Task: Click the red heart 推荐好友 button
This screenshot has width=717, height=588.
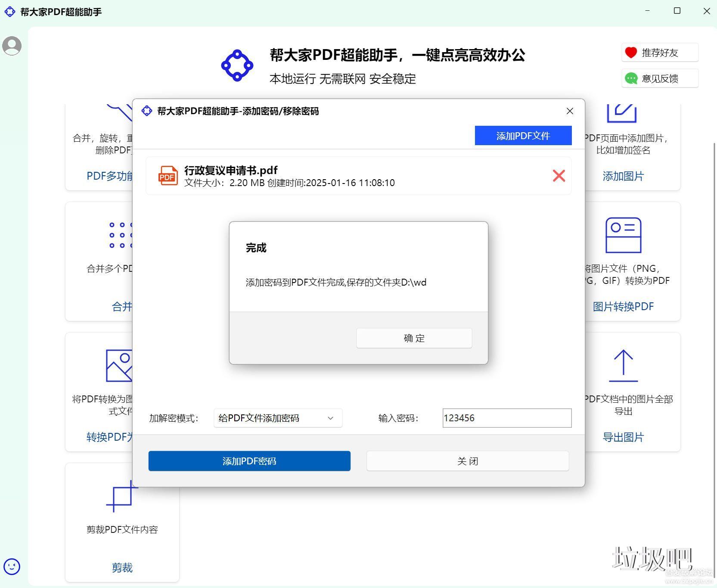Action: pos(660,53)
